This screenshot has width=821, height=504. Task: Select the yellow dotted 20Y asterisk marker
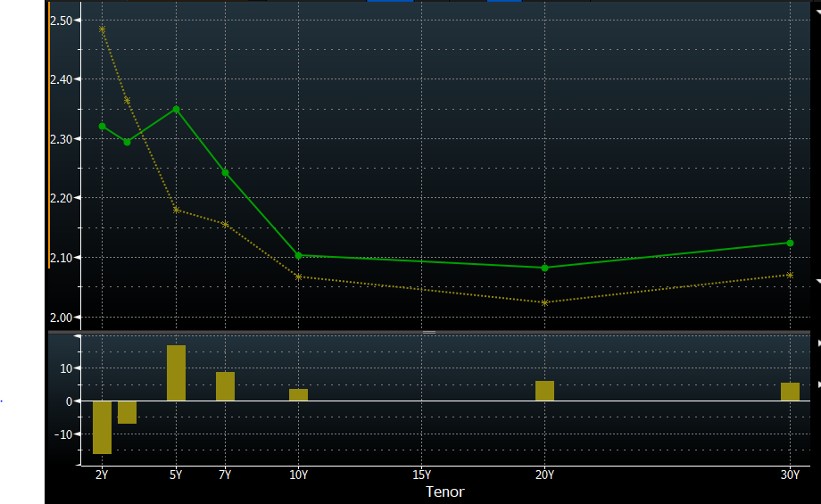[x=544, y=302]
